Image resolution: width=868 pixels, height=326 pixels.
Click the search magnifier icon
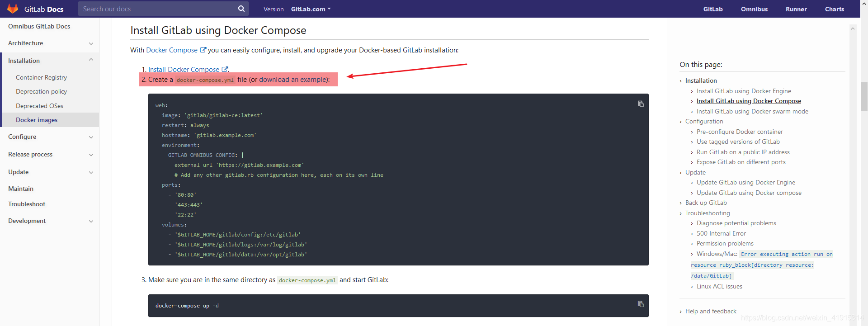pos(241,9)
